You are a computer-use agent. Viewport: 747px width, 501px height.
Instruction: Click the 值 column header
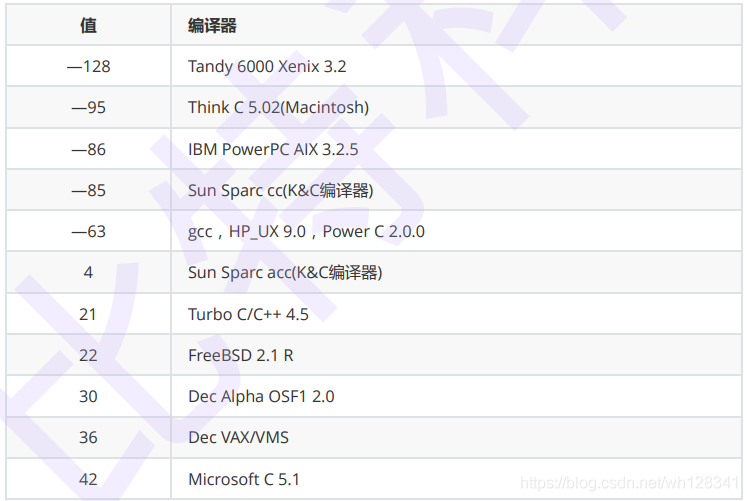[x=88, y=26]
